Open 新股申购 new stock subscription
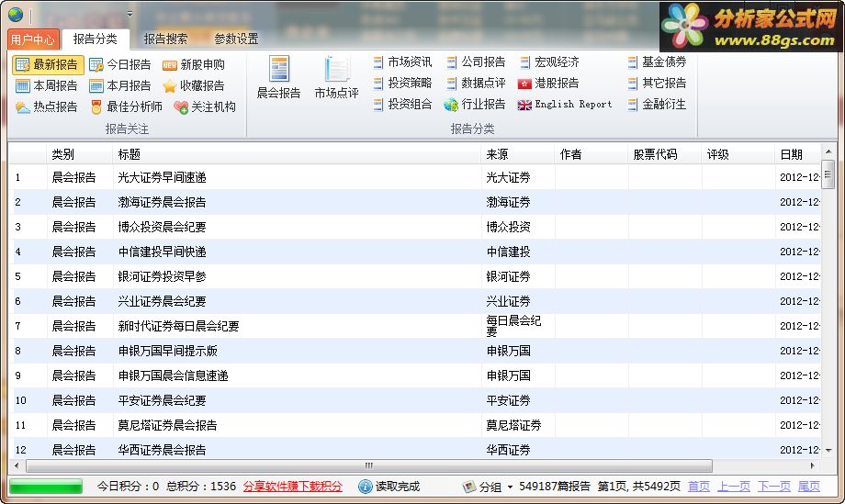Screen dimensions: 845x504 tap(194, 64)
